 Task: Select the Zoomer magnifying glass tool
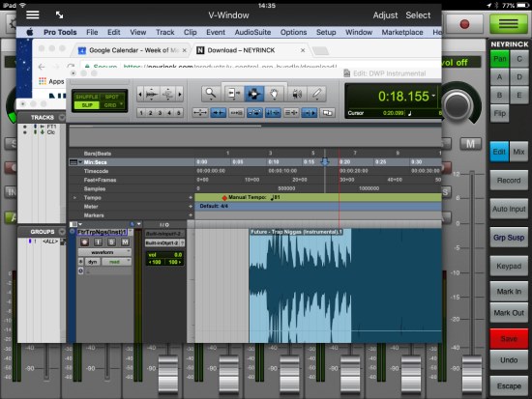(x=211, y=94)
